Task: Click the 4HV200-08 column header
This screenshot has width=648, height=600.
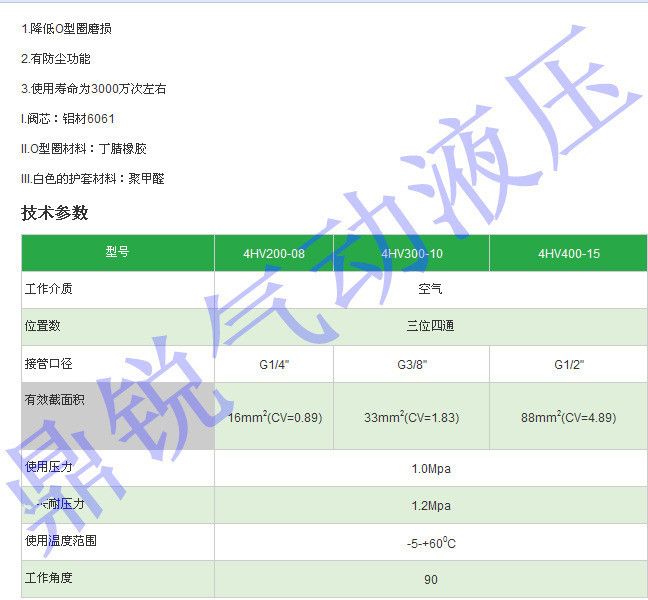Action: [273, 254]
